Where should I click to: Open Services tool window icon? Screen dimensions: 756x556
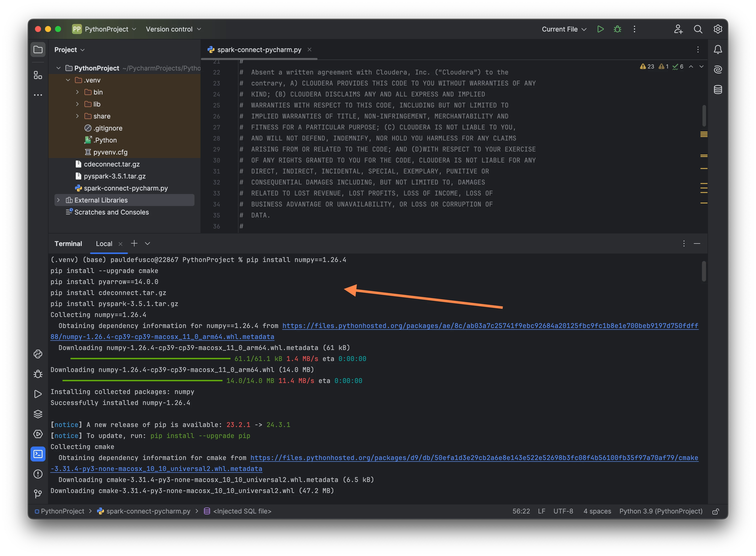[38, 434]
